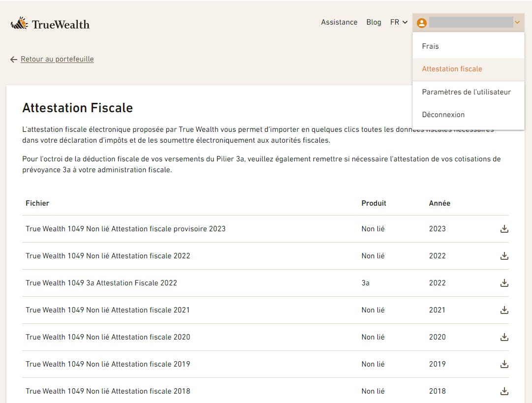
Task: Download Non lié Attestation fiscale 2022
Action: tap(504, 256)
